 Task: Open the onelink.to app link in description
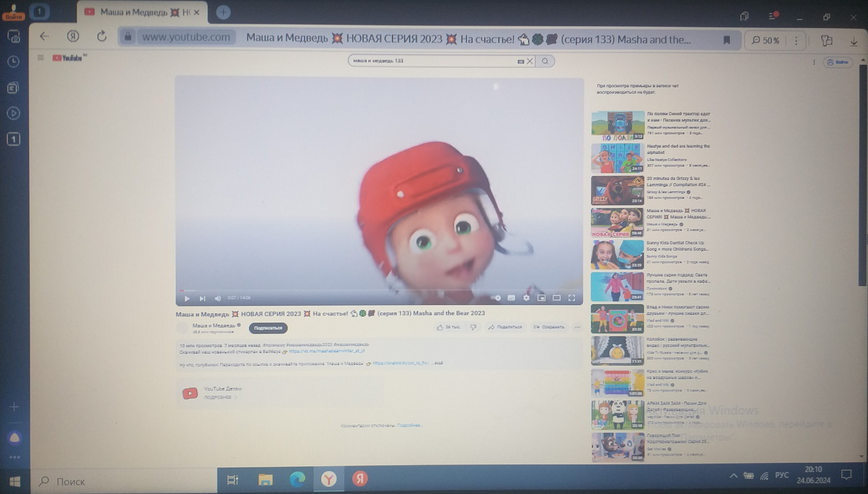click(400, 363)
